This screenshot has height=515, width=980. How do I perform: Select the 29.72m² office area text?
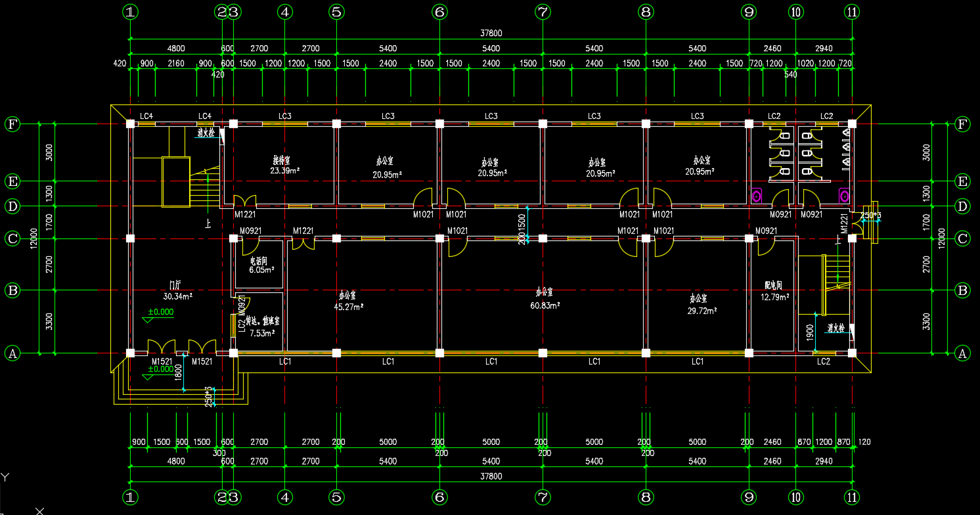(702, 311)
